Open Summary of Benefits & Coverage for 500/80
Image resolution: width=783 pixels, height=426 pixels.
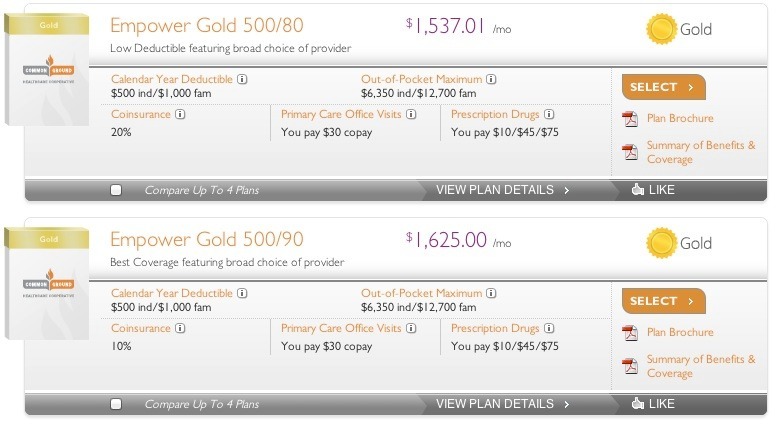[700, 152]
